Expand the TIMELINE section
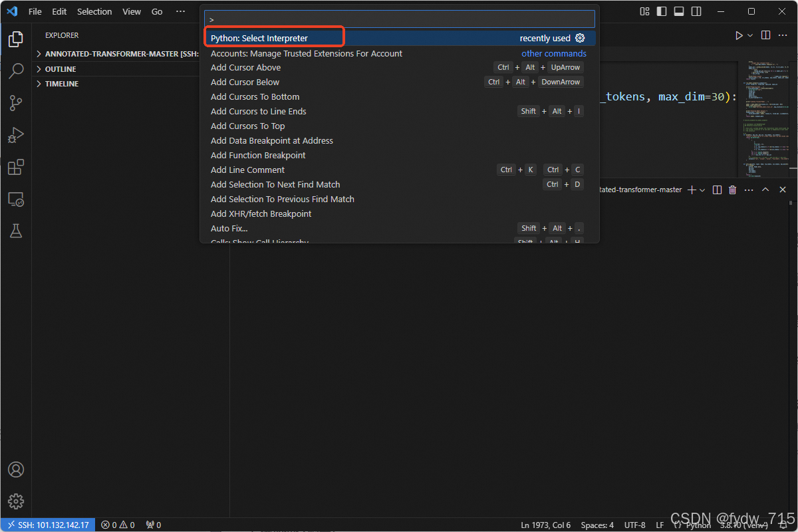 116,84
